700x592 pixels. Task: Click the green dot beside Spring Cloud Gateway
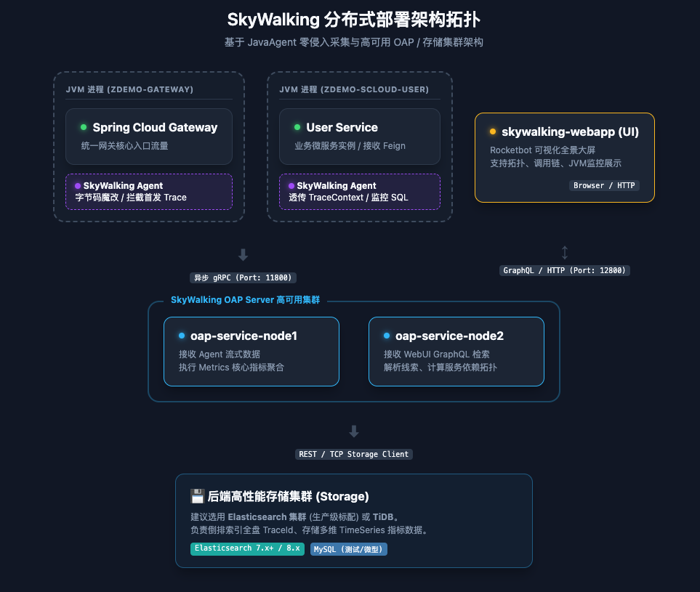pyautogui.click(x=84, y=127)
